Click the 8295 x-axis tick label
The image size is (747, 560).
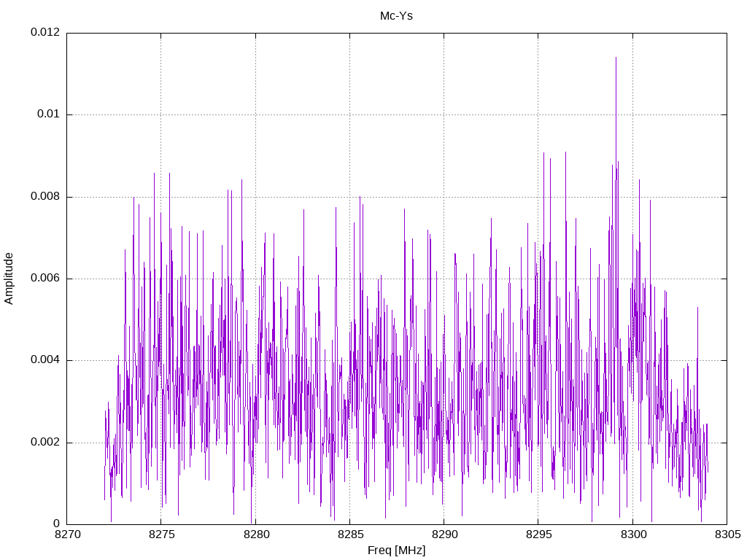click(539, 534)
